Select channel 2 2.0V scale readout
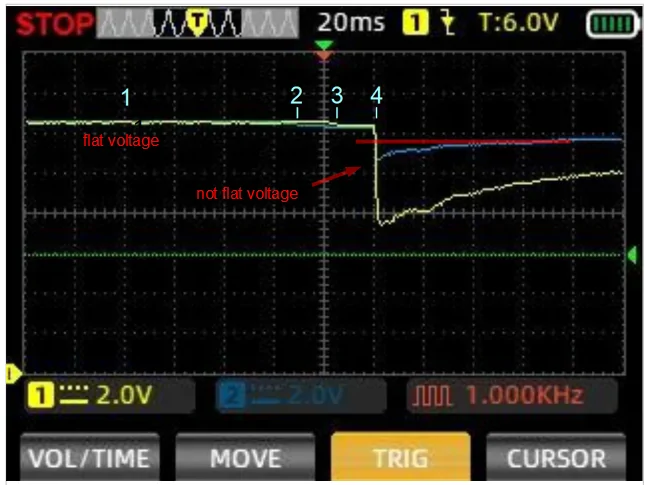Image resolution: width=645 pixels, height=485 pixels. (x=315, y=395)
